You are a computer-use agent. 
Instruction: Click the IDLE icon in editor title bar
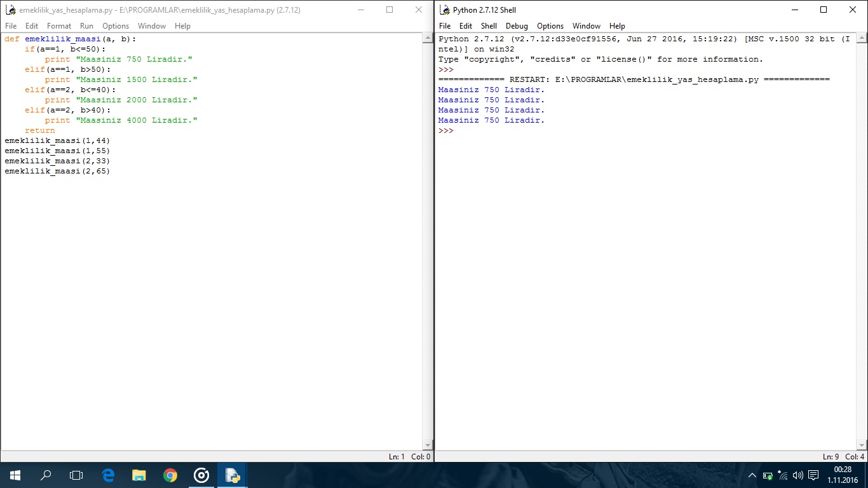point(10,10)
